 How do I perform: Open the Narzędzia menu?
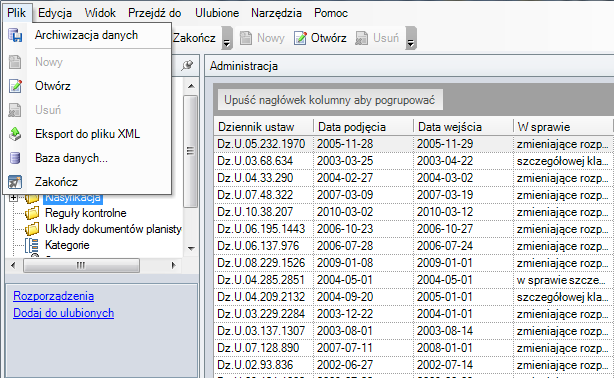click(276, 13)
